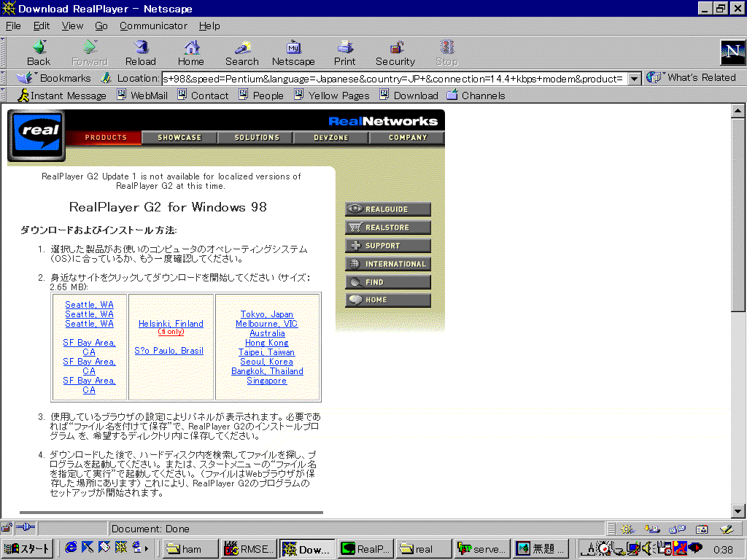Open the Channels toolbar folder
This screenshot has height=560, width=747.
476,96
